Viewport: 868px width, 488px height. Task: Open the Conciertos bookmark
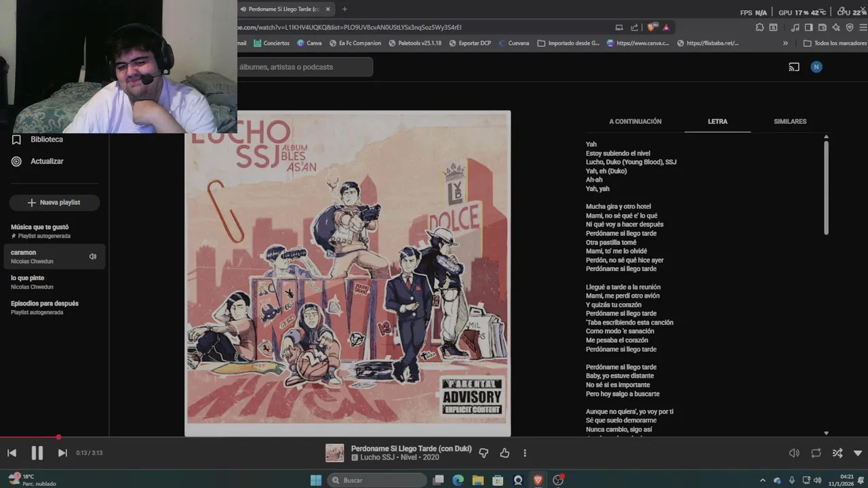point(271,43)
